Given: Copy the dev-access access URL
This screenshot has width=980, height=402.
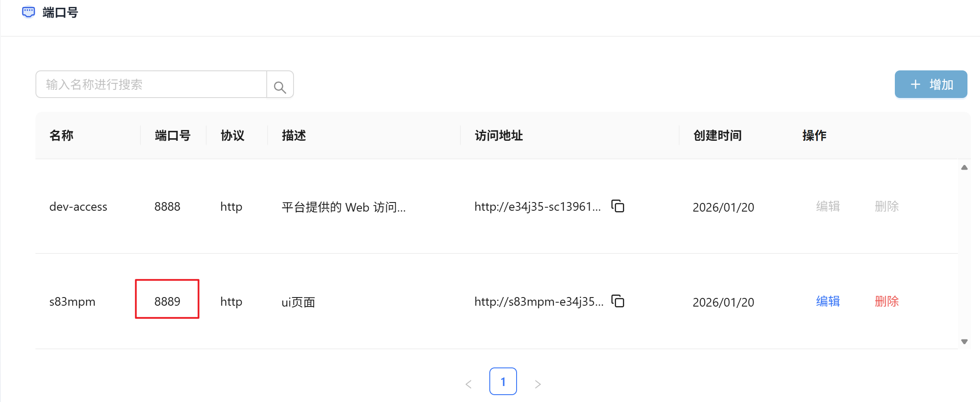Looking at the screenshot, I should point(618,206).
